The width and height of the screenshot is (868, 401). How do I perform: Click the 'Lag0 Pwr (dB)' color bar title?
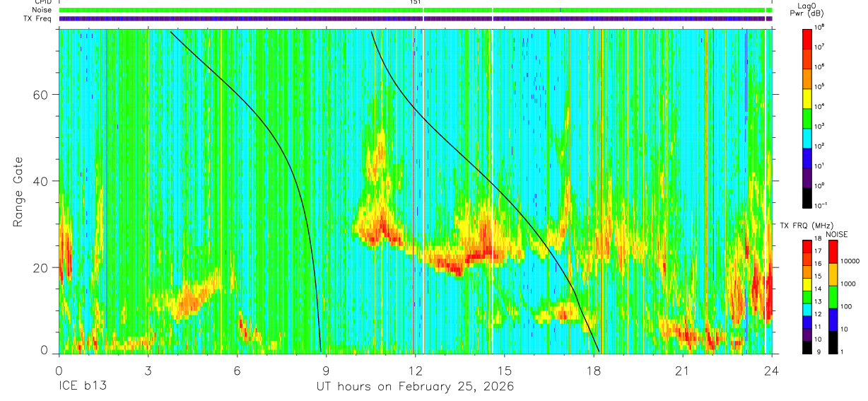tap(807, 8)
